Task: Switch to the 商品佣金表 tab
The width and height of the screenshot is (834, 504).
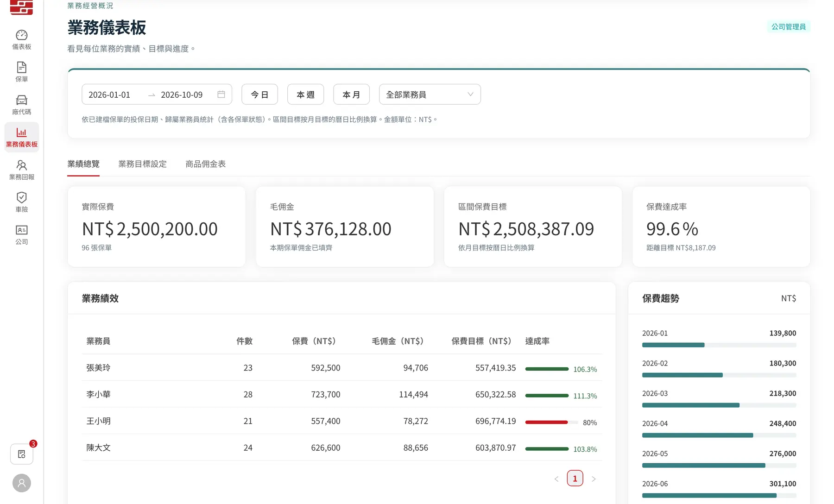Action: pos(206,164)
